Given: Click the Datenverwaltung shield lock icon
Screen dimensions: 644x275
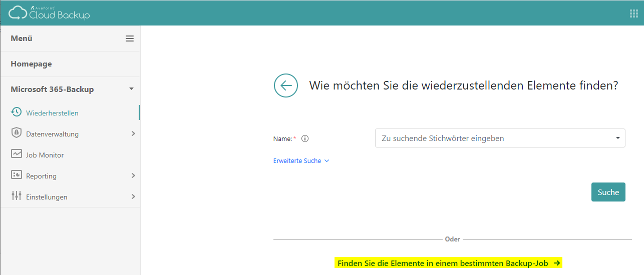Looking at the screenshot, I should pos(16,133).
